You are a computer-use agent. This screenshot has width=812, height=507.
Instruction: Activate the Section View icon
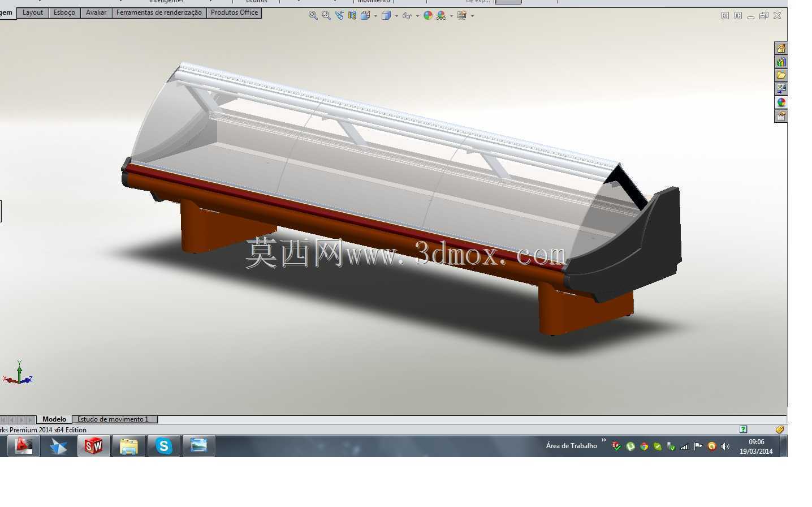pos(352,16)
